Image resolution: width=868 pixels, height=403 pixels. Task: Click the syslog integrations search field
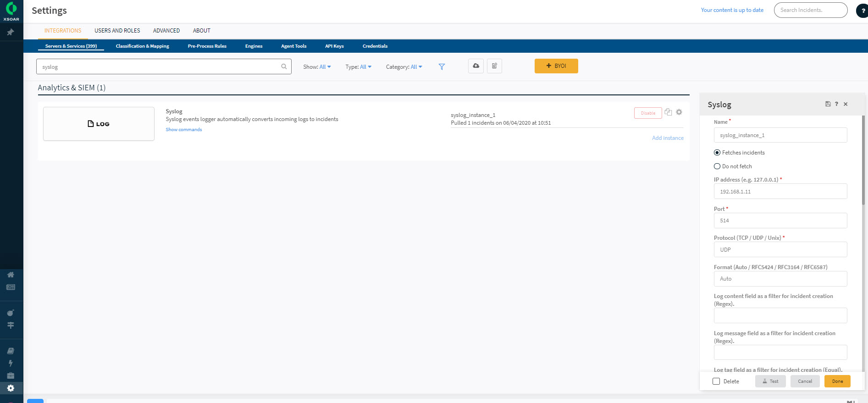click(x=164, y=66)
